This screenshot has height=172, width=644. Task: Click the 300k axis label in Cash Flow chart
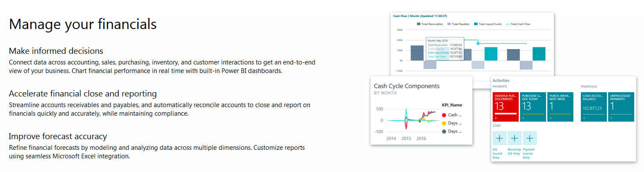click(399, 30)
